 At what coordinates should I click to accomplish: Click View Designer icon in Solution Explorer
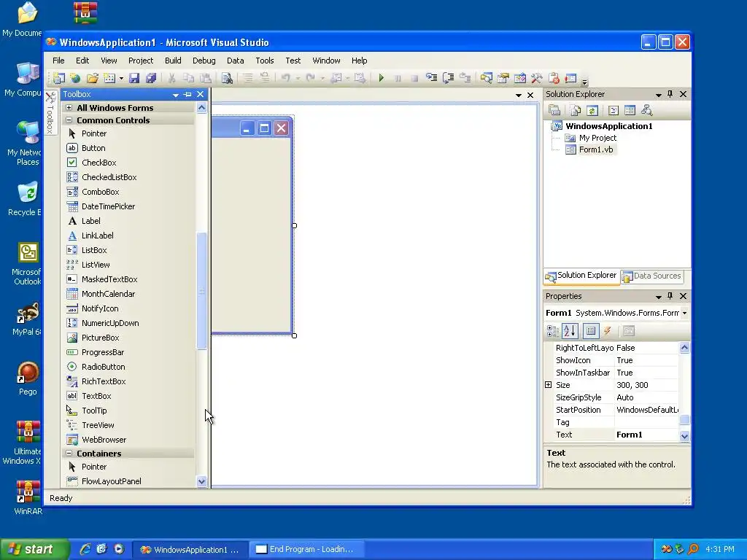click(630, 111)
